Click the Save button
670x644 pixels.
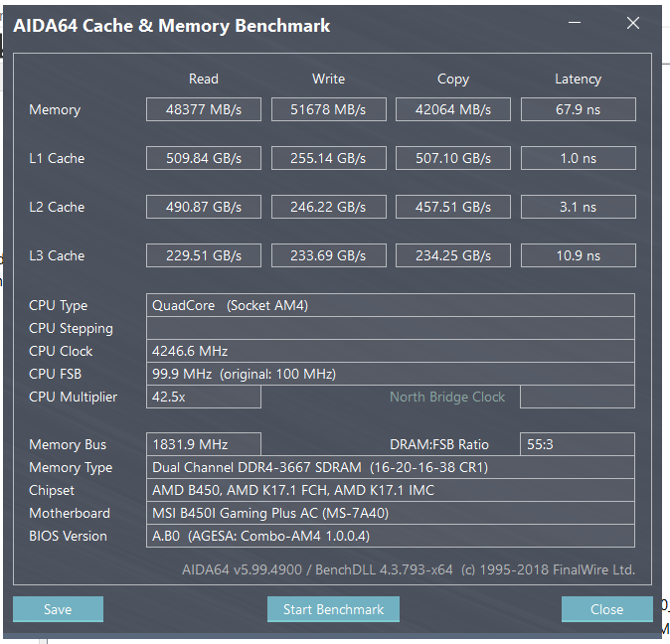coord(58,609)
